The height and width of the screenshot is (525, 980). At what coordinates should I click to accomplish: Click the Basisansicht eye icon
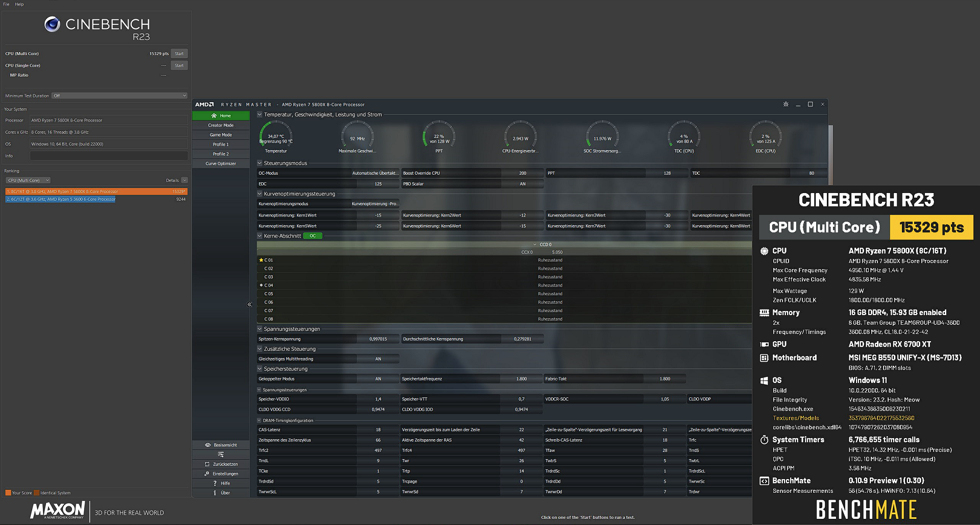[x=208, y=445]
